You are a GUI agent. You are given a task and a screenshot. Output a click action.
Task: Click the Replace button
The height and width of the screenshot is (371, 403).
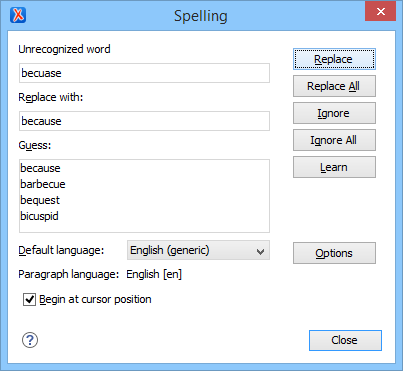click(334, 59)
